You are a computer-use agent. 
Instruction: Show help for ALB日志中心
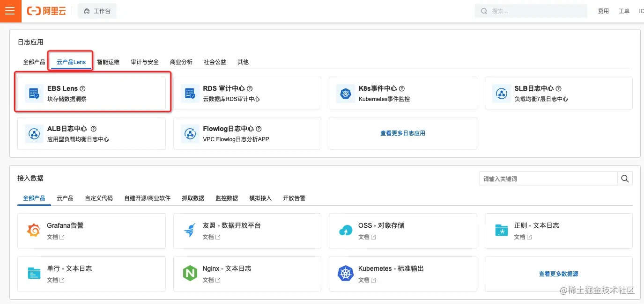pyautogui.click(x=93, y=129)
